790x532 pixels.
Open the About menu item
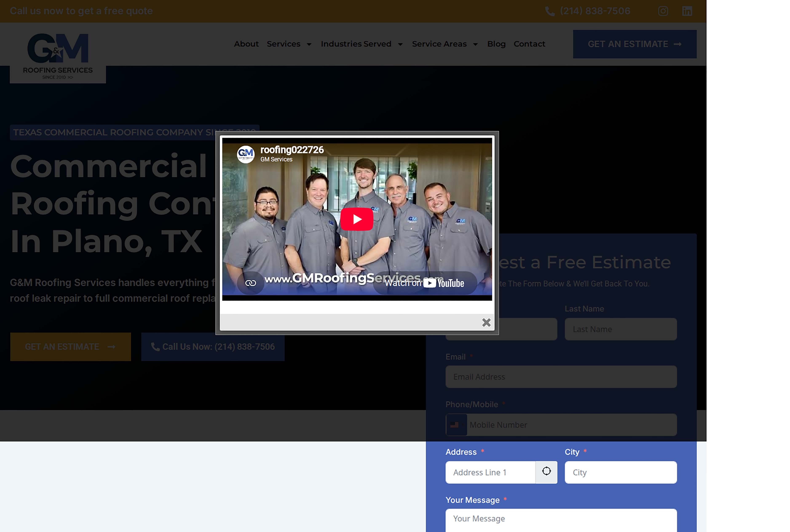pyautogui.click(x=246, y=44)
